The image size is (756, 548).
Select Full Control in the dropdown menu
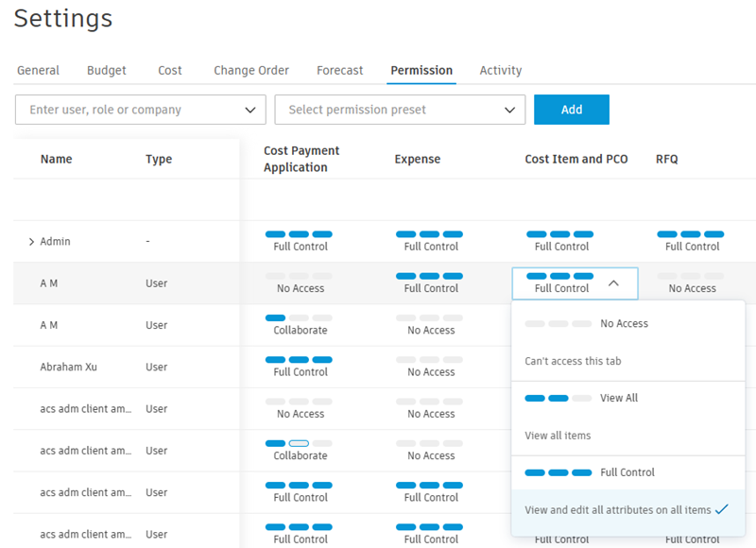click(627, 472)
